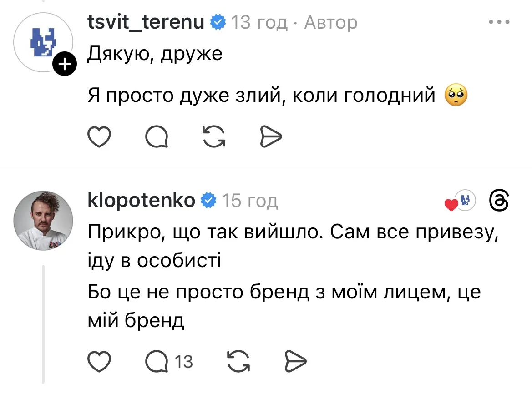Repost tsvit_terenu's reply using arrows icon
532x394 pixels.
coord(214,136)
